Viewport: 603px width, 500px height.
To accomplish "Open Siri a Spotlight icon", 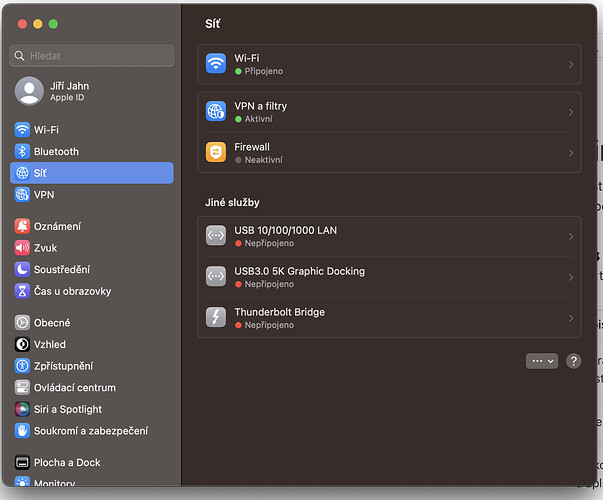I will click(x=22, y=409).
